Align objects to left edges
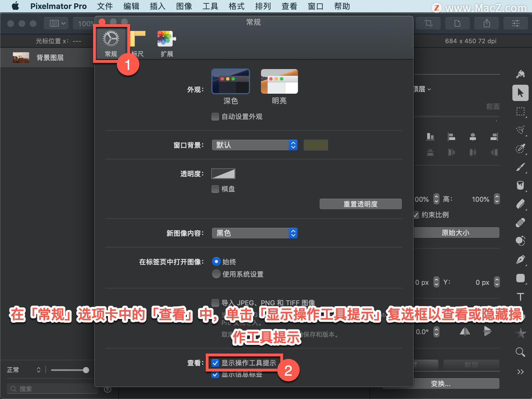 [x=452, y=137]
